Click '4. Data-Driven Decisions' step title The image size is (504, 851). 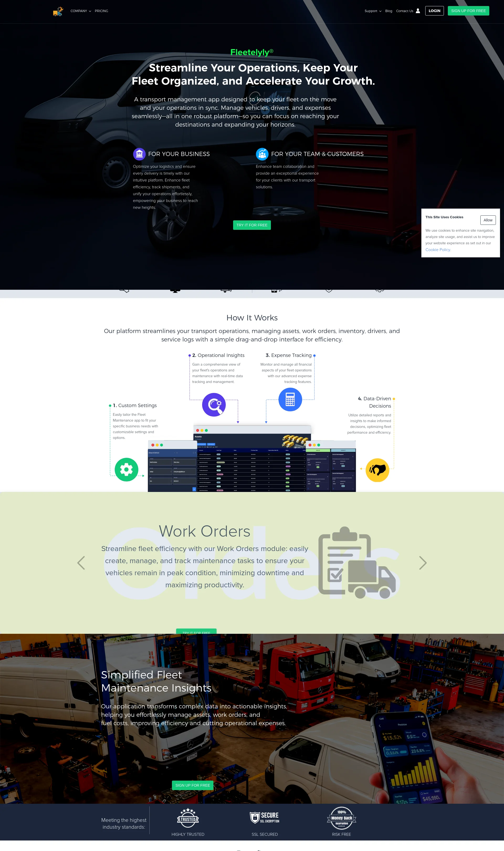375,402
